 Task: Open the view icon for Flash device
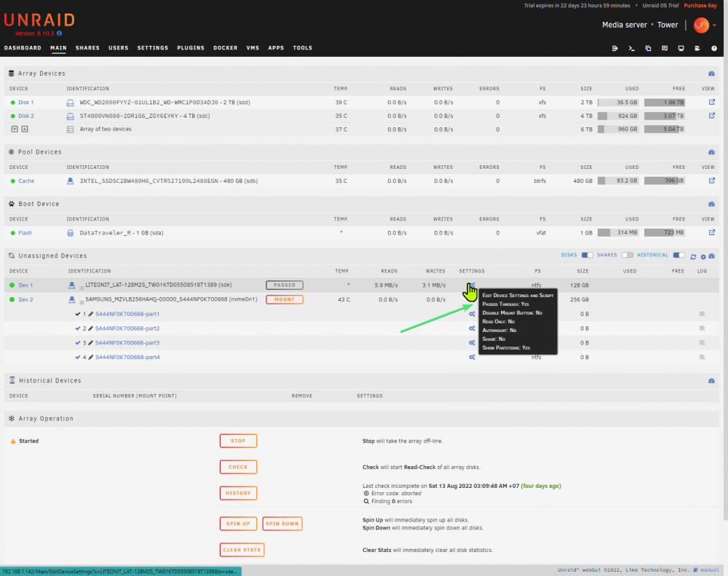tap(712, 233)
